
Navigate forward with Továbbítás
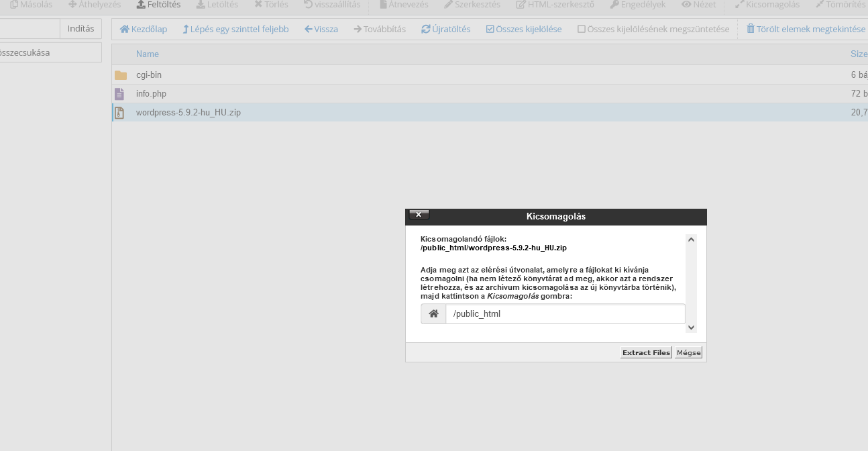(x=380, y=30)
